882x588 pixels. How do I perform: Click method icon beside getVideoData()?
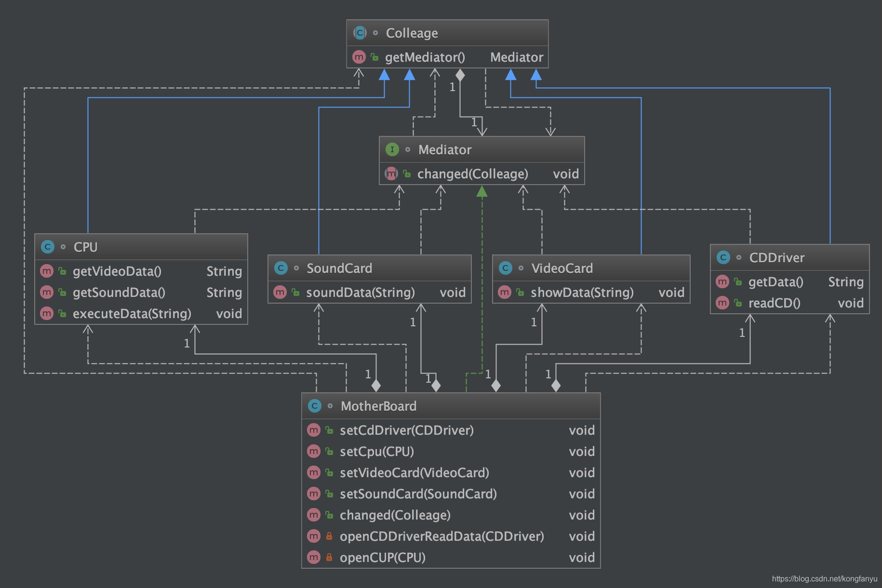point(46,271)
